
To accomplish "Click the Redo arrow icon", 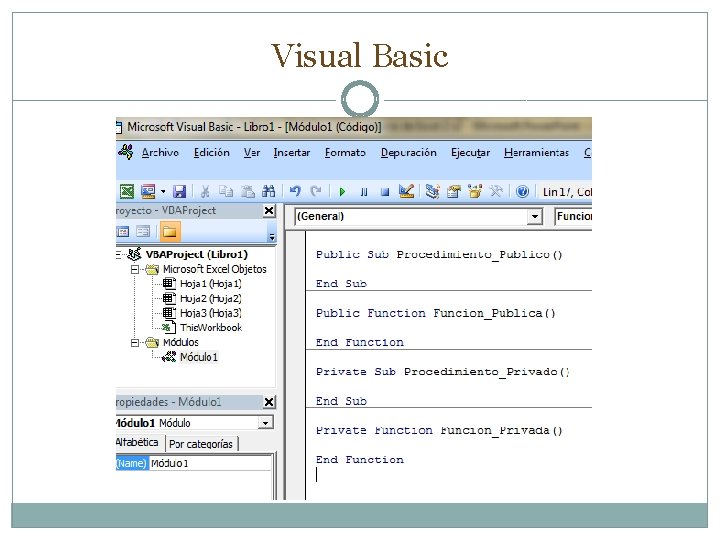I will [316, 191].
